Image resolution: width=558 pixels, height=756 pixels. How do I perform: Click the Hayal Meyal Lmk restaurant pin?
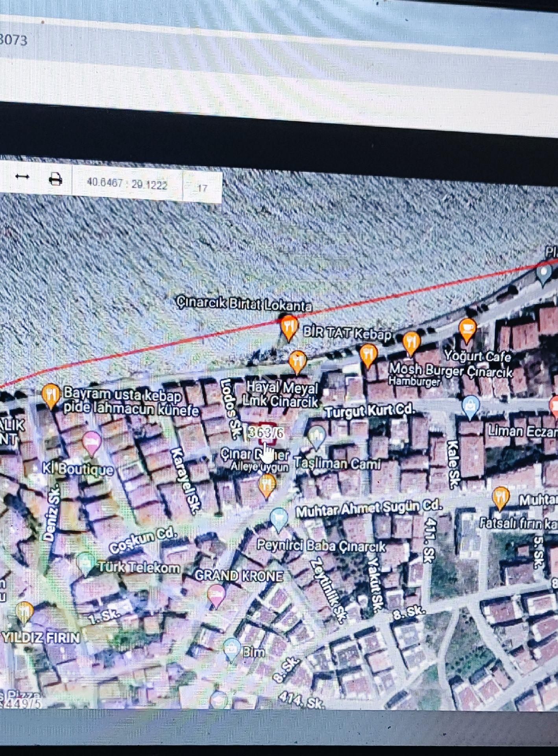pos(298,362)
